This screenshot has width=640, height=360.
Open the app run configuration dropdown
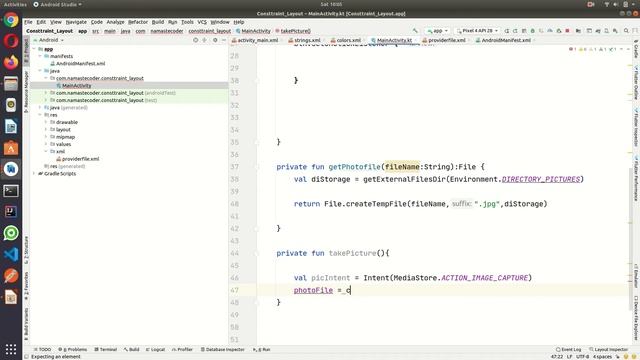[437, 31]
